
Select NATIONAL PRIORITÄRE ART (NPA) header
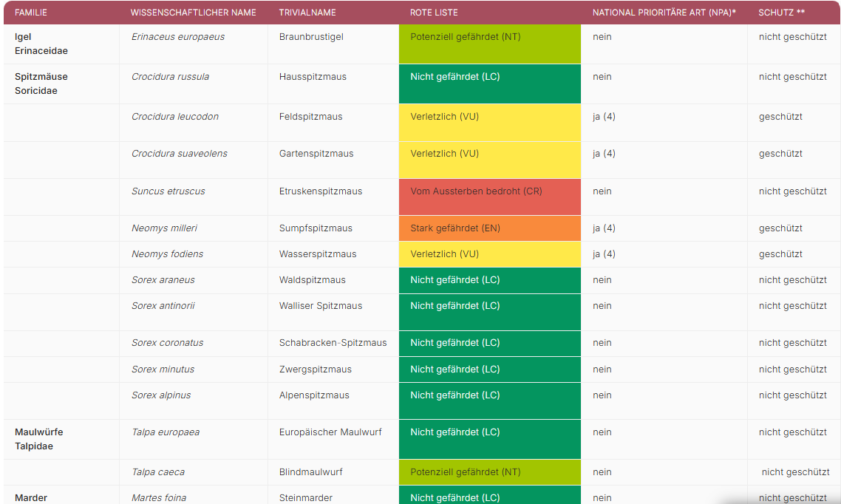[x=664, y=13]
